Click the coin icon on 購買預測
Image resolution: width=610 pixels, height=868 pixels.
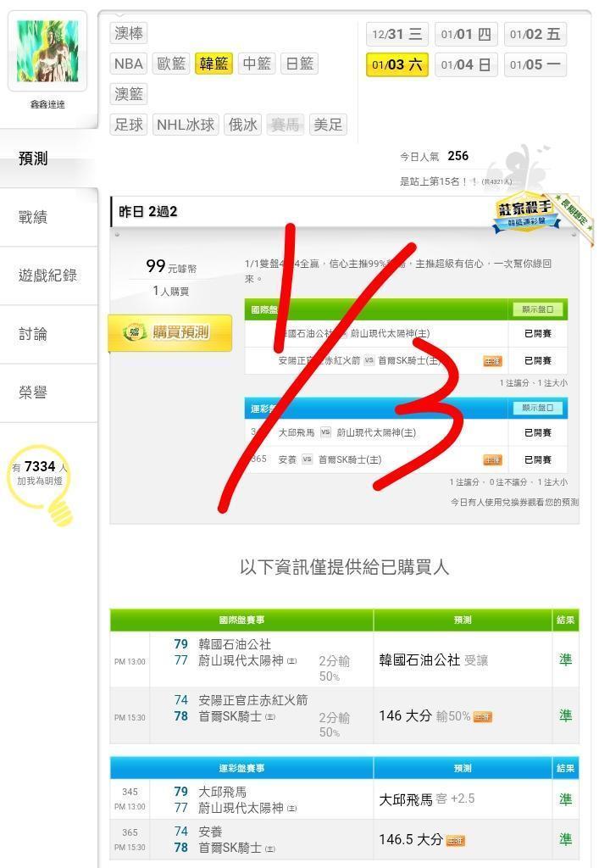[133, 332]
